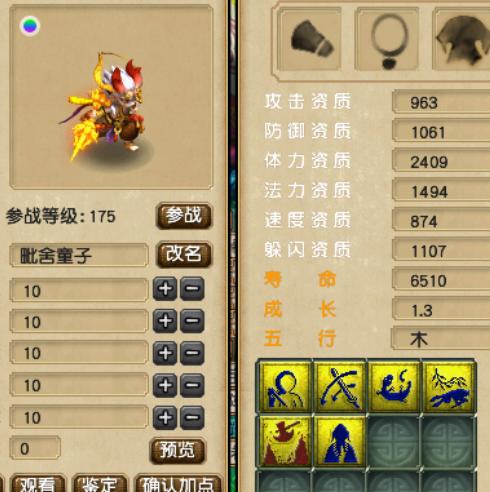The image size is (490, 492).
Task: Click the wrist guard equipment slot icon
Action: (x=310, y=40)
